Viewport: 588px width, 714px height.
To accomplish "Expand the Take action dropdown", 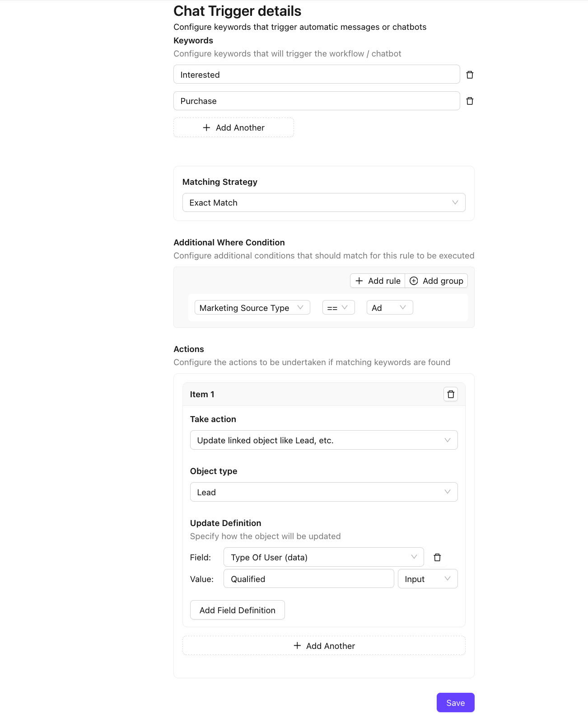I will (324, 440).
